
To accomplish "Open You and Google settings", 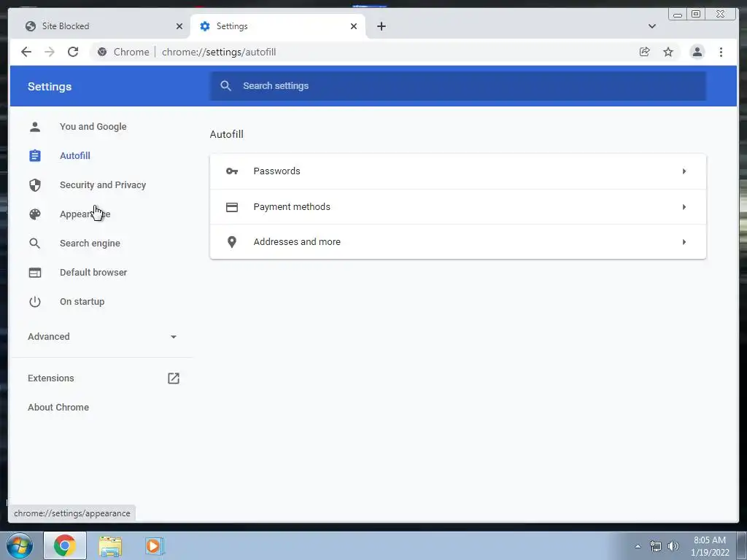I will 93,127.
